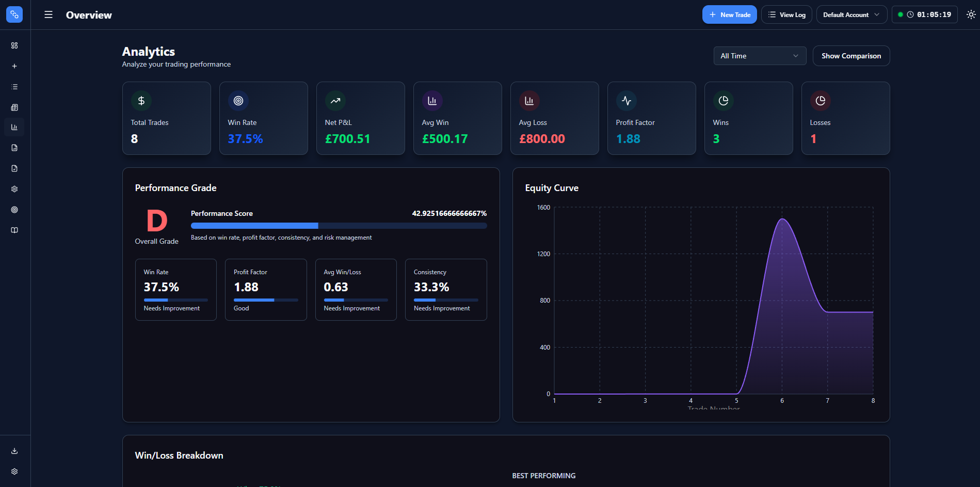Click the New Trade button
The height and width of the screenshot is (487, 980).
point(729,14)
